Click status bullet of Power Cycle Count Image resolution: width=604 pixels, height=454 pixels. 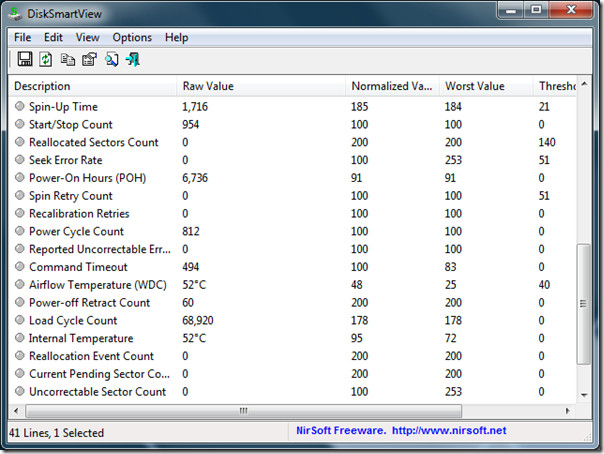coord(20,230)
